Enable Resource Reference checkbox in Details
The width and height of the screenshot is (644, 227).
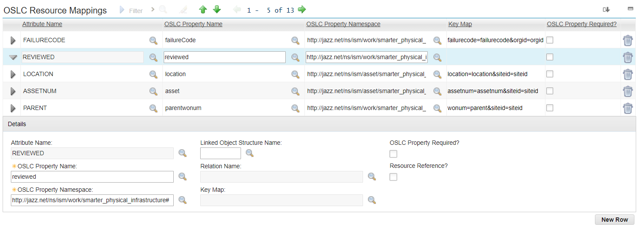click(393, 177)
